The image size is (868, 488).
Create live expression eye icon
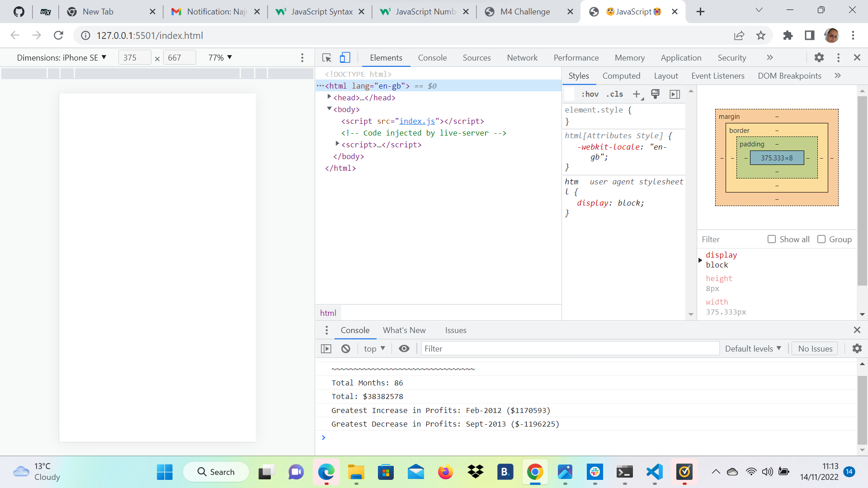(x=404, y=349)
